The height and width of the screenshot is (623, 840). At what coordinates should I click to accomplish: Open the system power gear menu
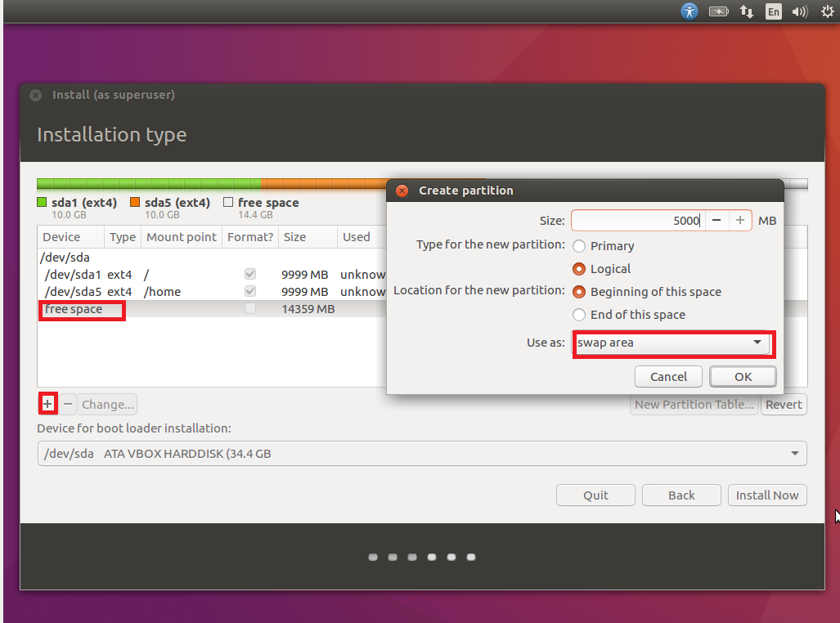coord(826,11)
